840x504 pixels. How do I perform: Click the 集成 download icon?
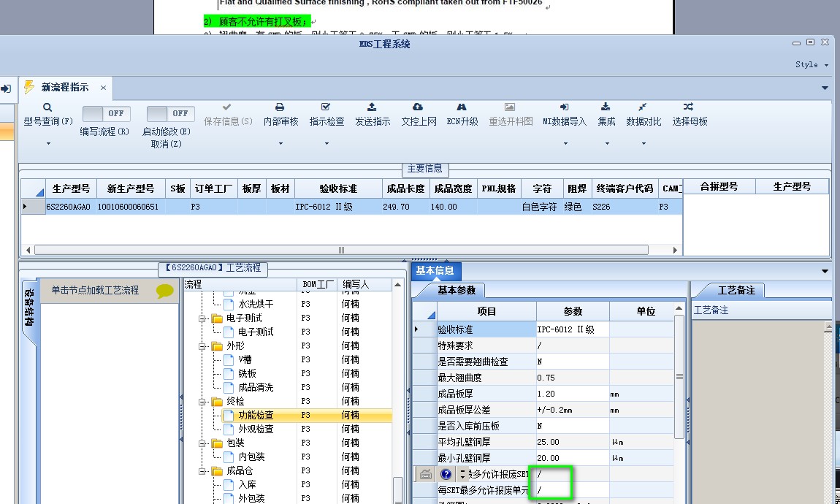point(606,107)
